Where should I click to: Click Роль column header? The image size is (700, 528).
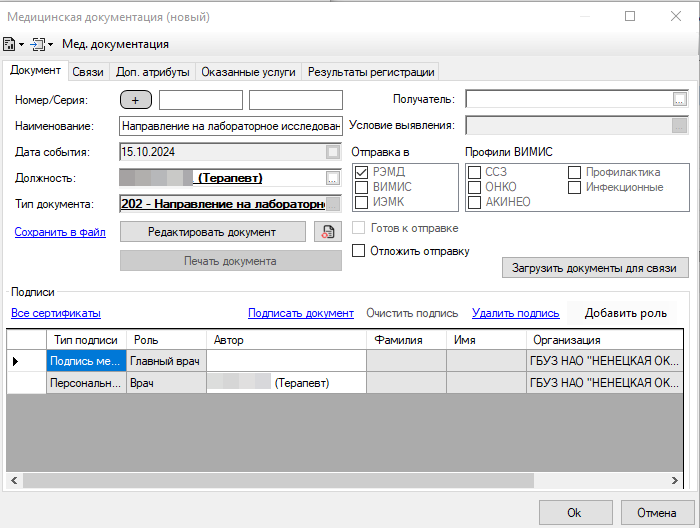click(166, 340)
